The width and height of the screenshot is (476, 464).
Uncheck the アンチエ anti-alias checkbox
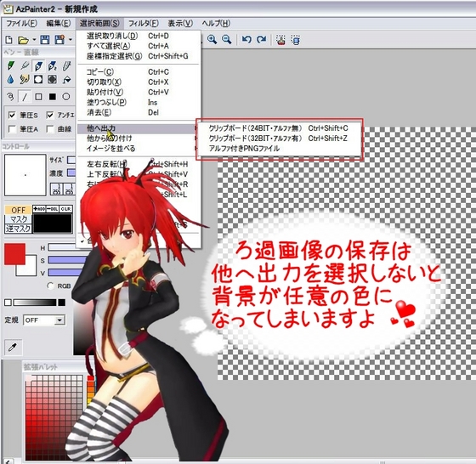(x=50, y=115)
